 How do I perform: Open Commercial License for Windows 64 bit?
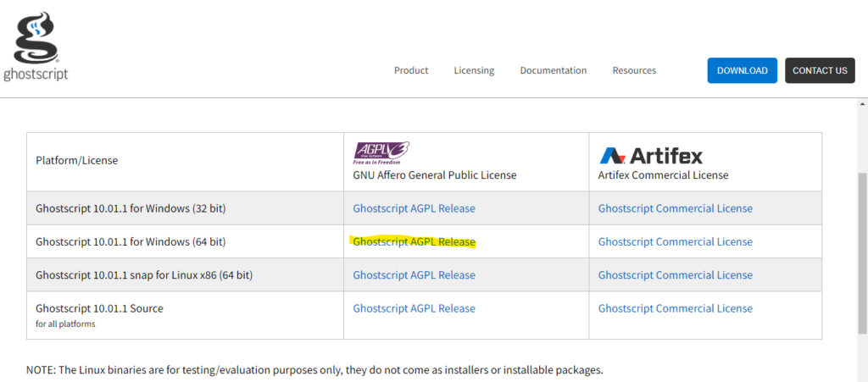click(x=676, y=241)
